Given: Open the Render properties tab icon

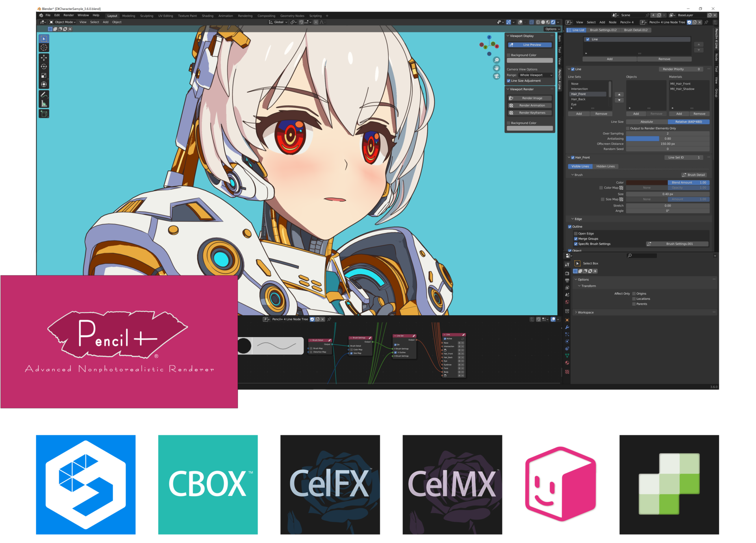Looking at the screenshot, I should [567, 273].
